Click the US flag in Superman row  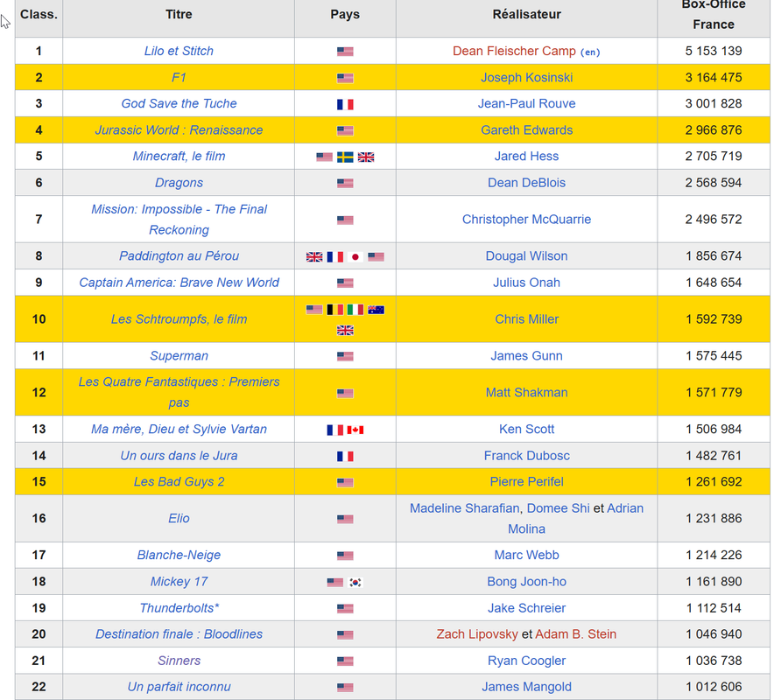click(345, 356)
